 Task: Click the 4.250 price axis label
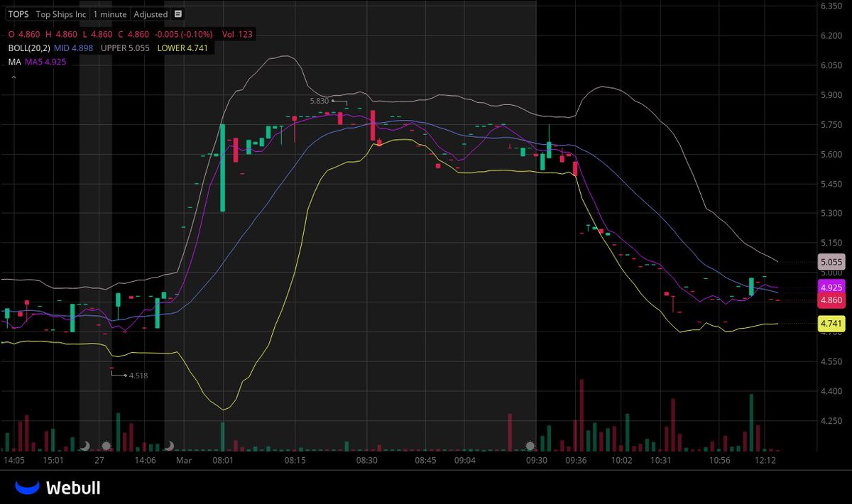click(831, 421)
